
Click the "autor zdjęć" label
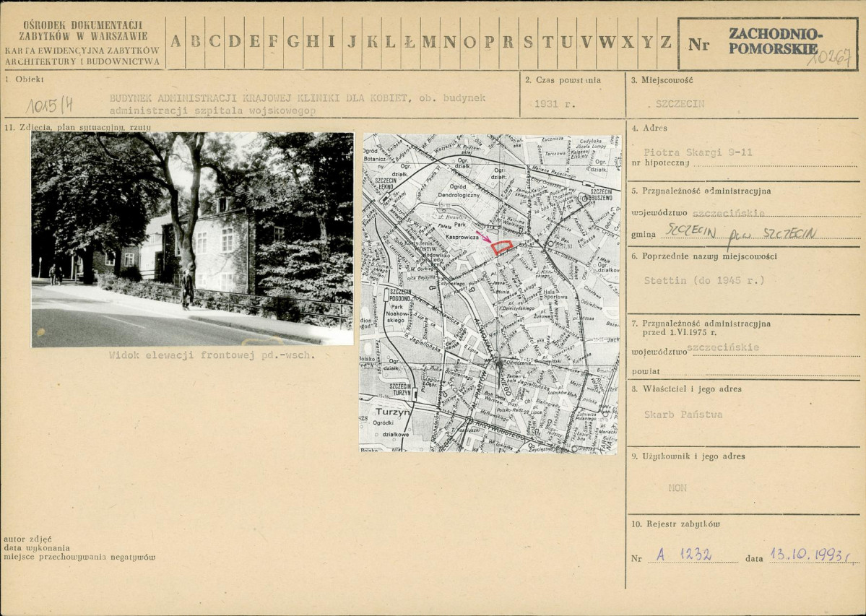(x=27, y=539)
